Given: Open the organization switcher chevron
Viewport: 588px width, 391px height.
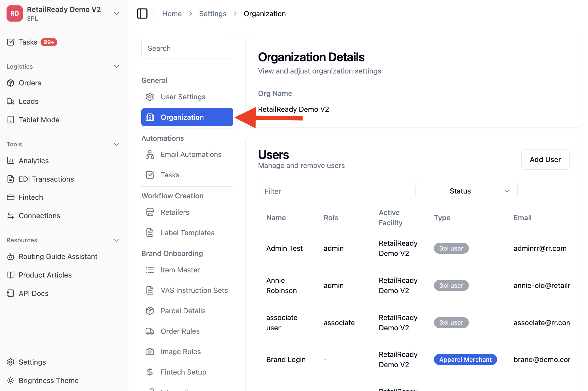Looking at the screenshot, I should click(116, 13).
